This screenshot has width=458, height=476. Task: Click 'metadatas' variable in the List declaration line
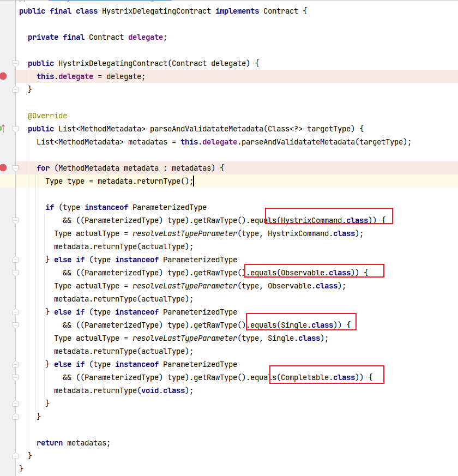(x=148, y=142)
